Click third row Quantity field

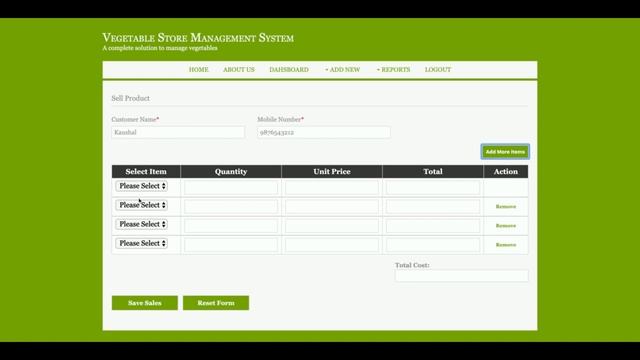(x=231, y=226)
